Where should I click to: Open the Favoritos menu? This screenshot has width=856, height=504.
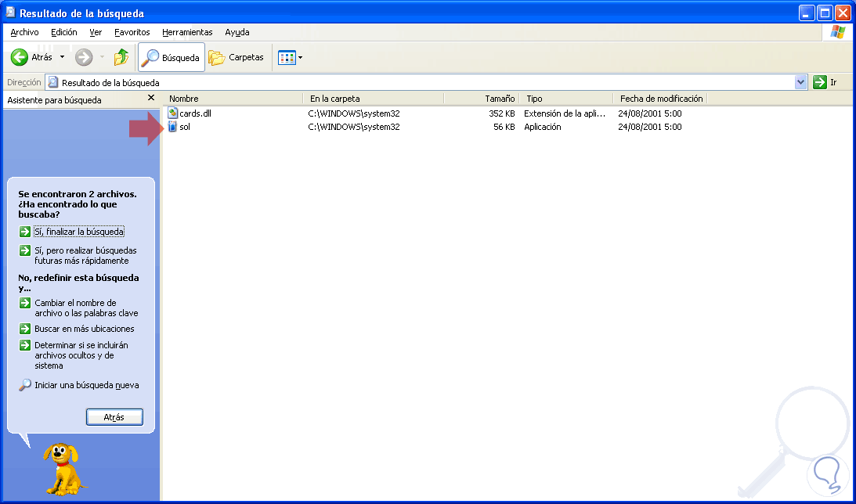132,32
